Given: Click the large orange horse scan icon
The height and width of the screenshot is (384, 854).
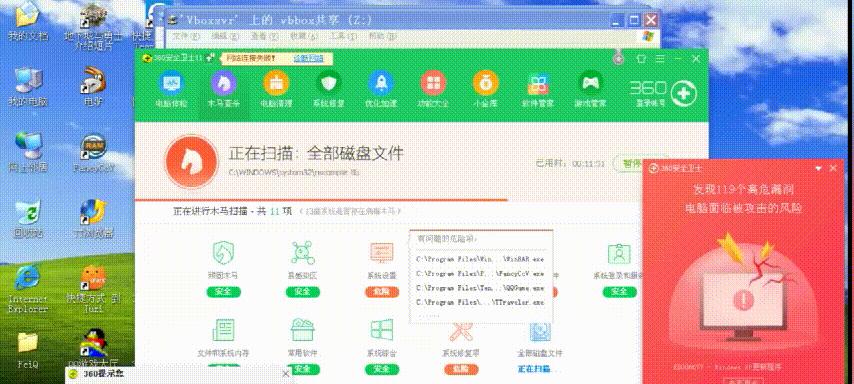Looking at the screenshot, I should coord(191,161).
